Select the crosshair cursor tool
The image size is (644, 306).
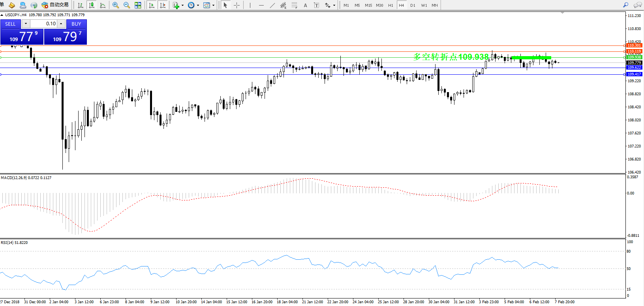tap(237, 5)
